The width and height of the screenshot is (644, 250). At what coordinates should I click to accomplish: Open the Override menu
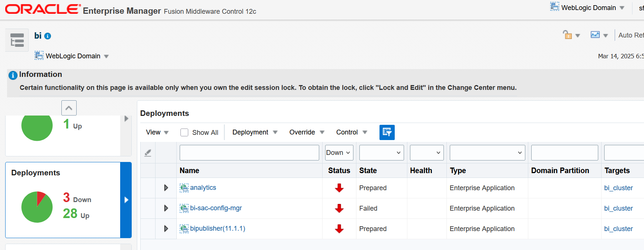click(x=307, y=132)
